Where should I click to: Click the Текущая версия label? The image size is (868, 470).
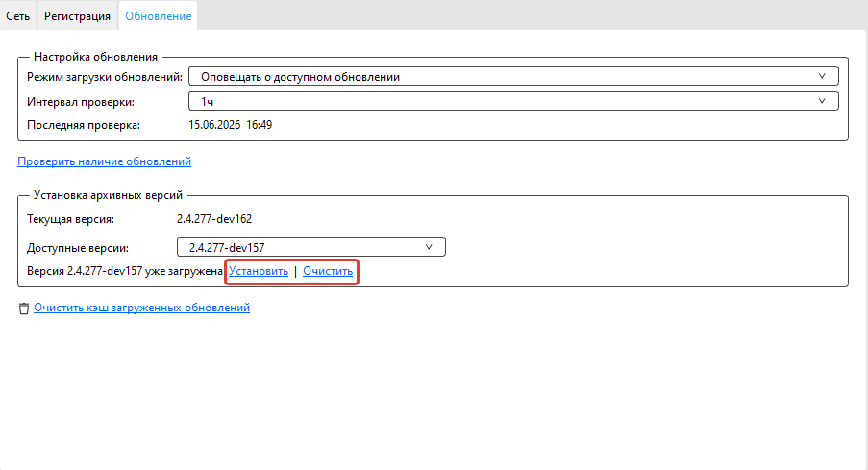71,219
